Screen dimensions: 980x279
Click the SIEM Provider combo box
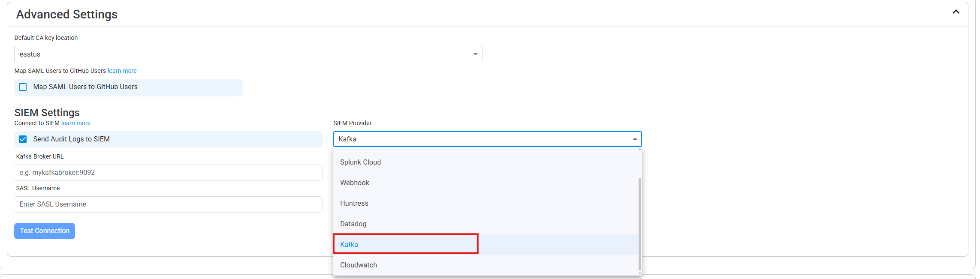[480, 139]
